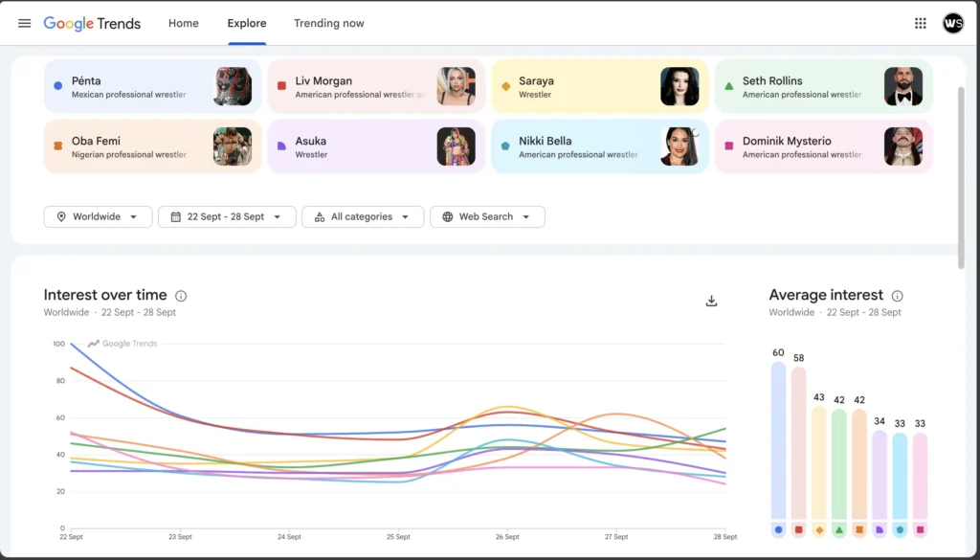Click the Nikki Bella search term card
The width and height of the screenshot is (980, 560).
coord(600,146)
